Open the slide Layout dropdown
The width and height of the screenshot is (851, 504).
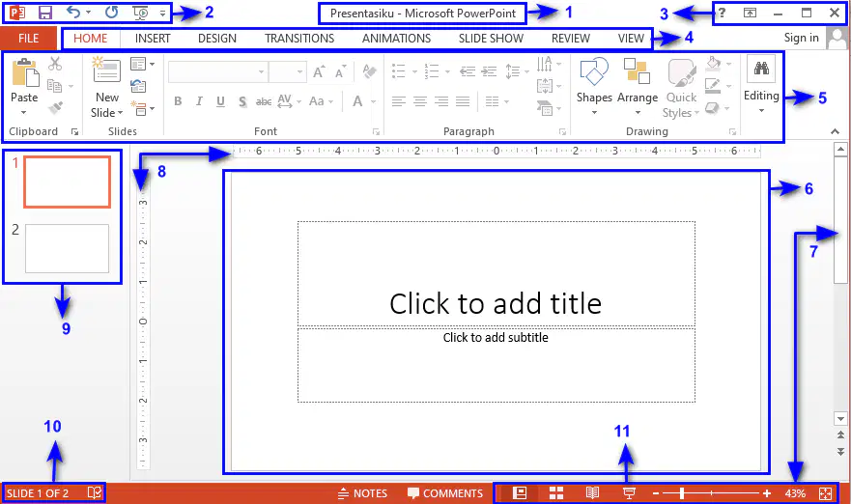tap(143, 64)
